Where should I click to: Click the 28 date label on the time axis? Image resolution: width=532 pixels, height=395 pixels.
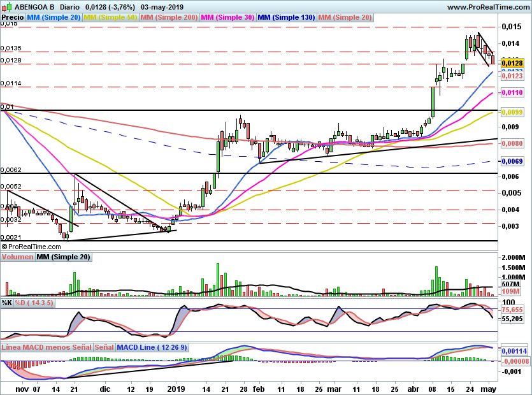point(243,389)
